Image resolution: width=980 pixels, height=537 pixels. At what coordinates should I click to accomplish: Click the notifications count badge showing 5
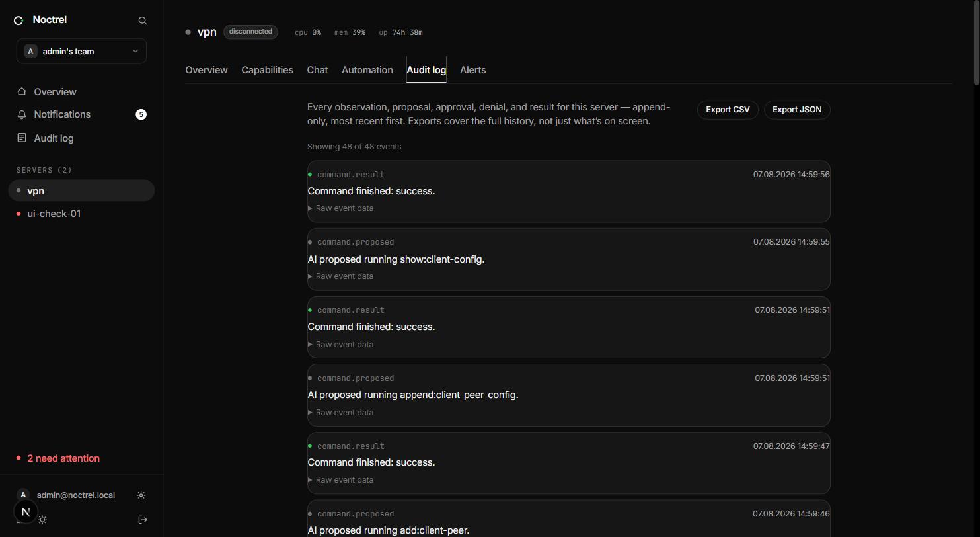pos(141,114)
